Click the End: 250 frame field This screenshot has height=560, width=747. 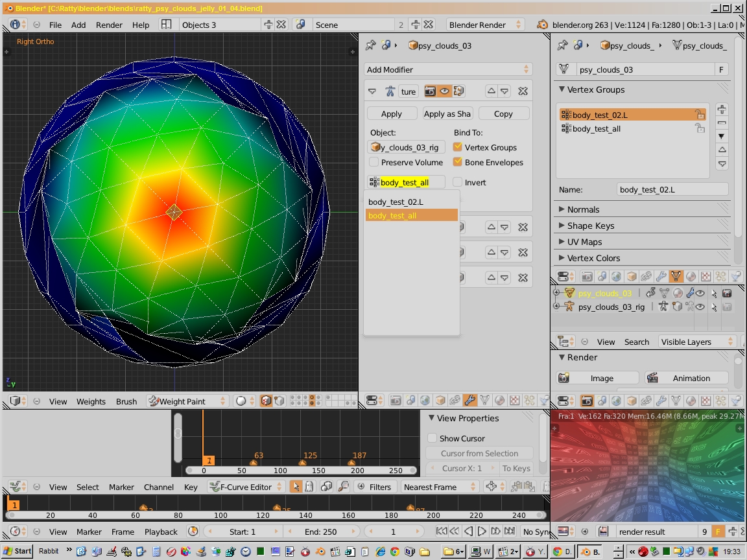pos(320,531)
